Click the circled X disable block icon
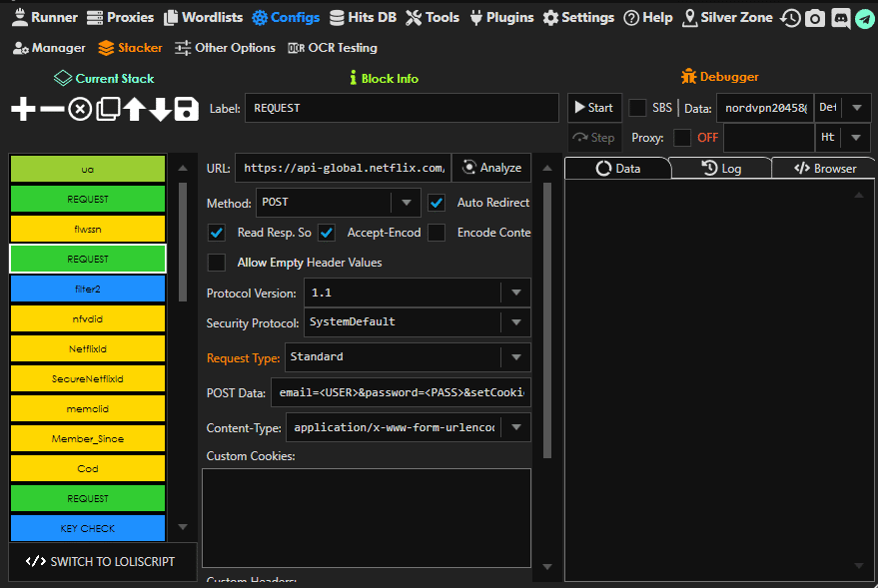Screen dimensions: 878x588 click(x=80, y=109)
